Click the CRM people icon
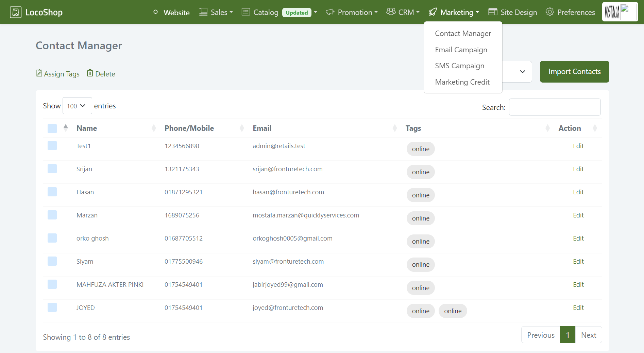 [391, 12]
